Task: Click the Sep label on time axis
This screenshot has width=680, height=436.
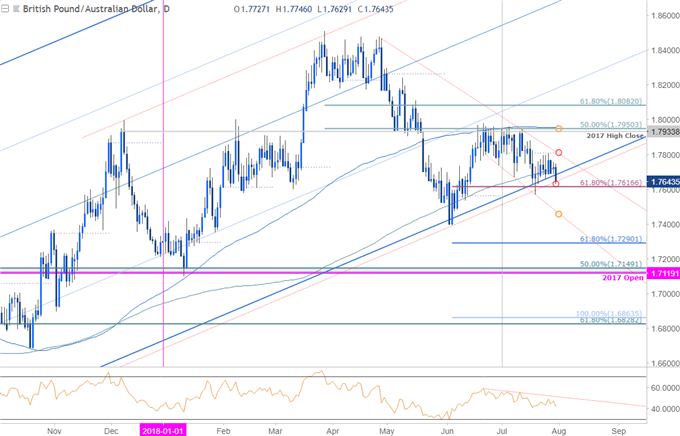Action: tap(619, 431)
